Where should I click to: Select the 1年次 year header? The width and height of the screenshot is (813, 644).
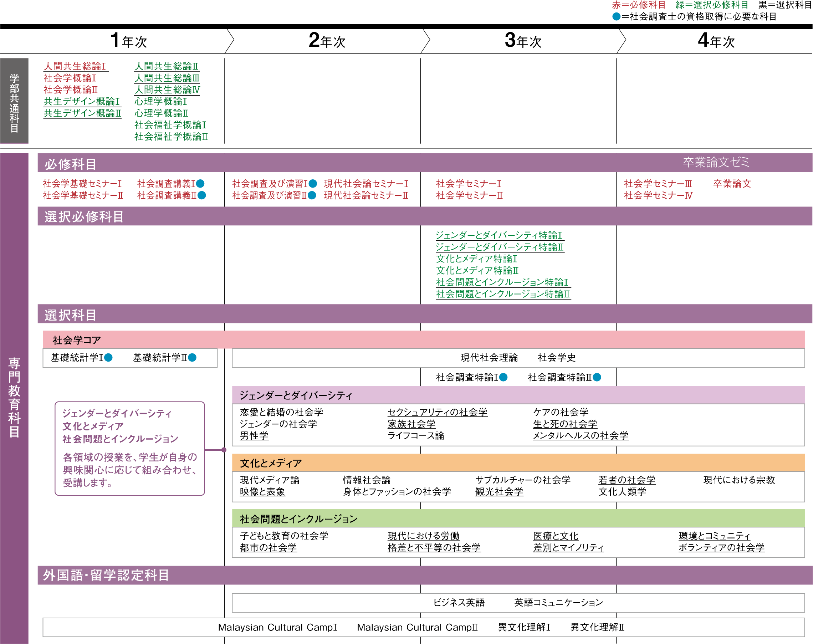(128, 41)
